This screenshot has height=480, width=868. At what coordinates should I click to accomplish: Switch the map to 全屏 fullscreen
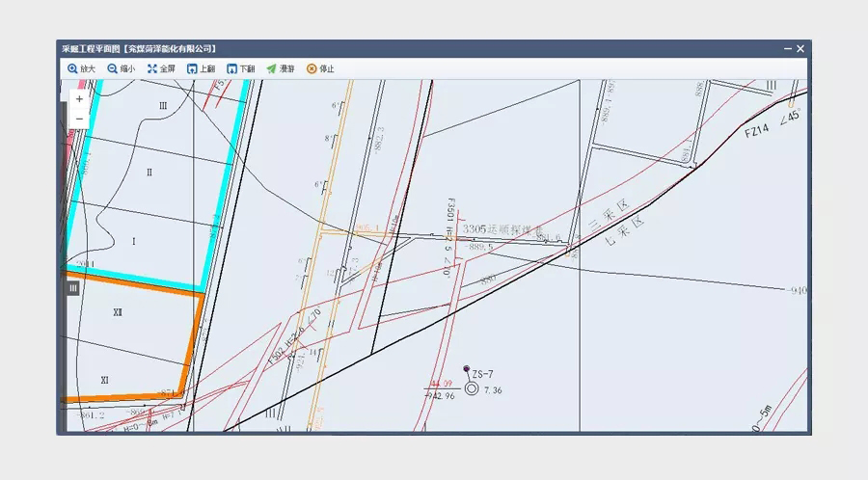tap(152, 69)
